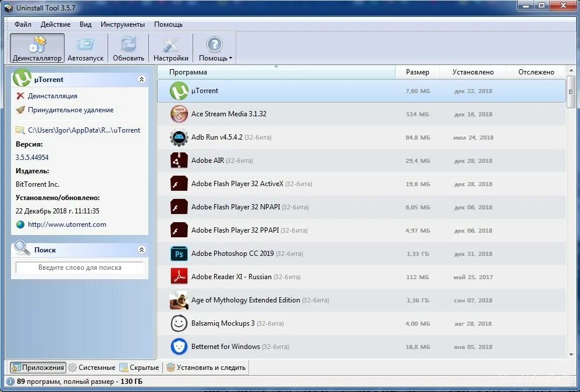Viewport: 580px width, 392px height.
Task: Click the folder icon beside install path
Action: click(20, 130)
